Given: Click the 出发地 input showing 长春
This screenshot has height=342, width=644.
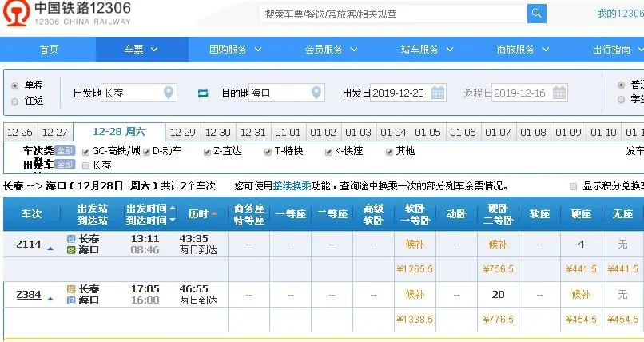Looking at the screenshot, I should coord(139,93).
